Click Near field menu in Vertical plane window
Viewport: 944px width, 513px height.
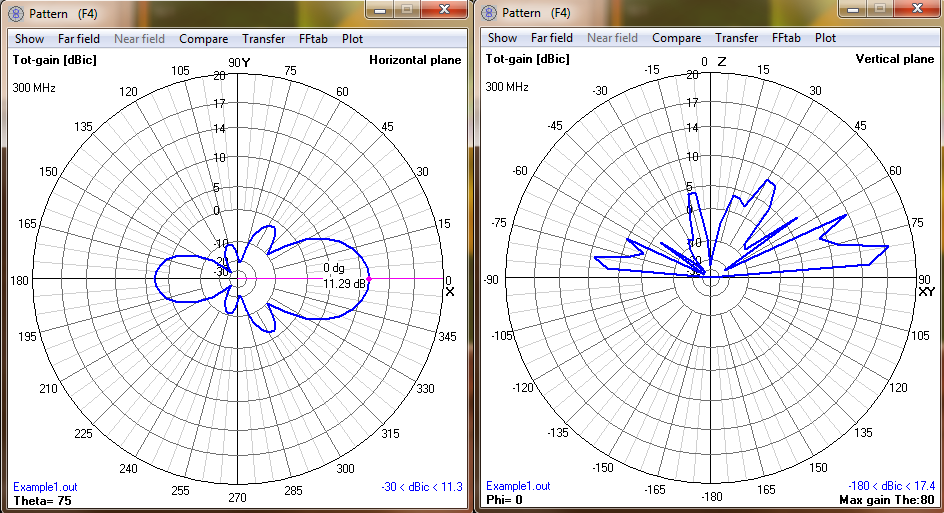612,38
